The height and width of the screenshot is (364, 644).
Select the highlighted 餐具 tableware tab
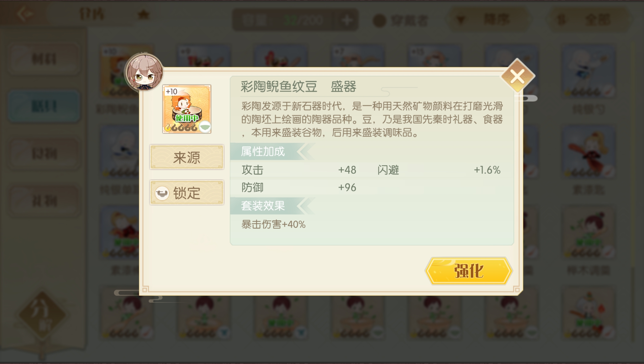(x=44, y=106)
